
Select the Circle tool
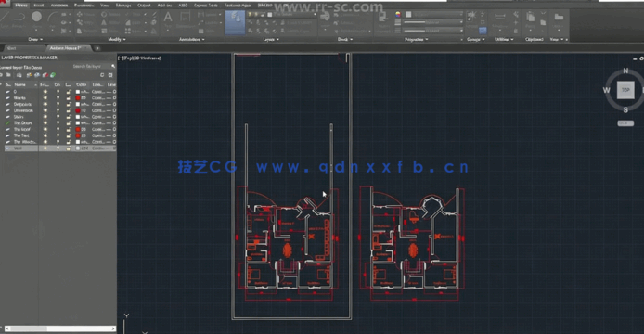pyautogui.click(x=36, y=19)
